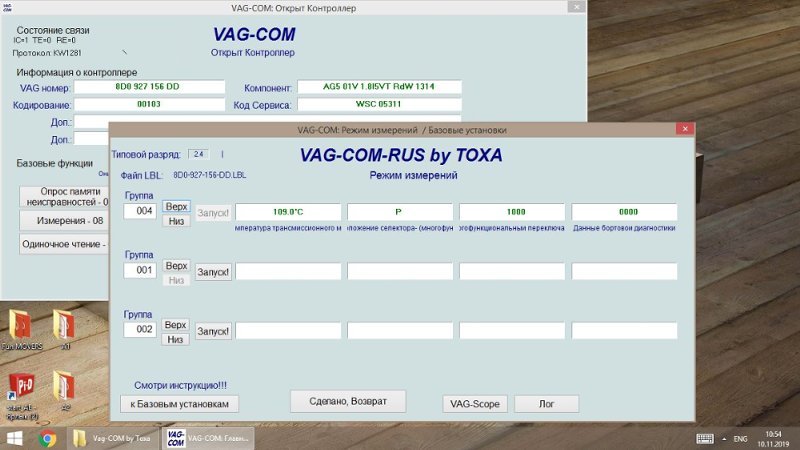The width and height of the screenshot is (800, 450).
Task: Open Vag-COM by Toxa folder taskbar item
Action: (113, 439)
